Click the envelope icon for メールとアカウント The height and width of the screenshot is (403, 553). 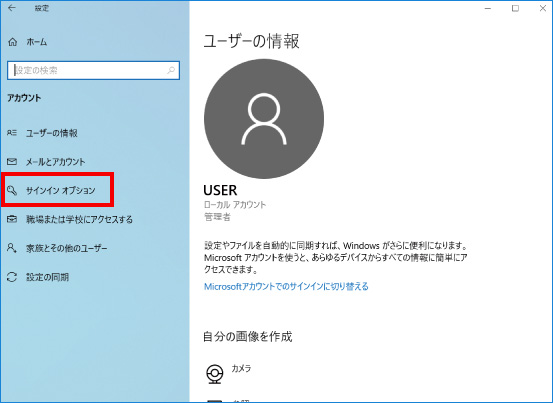(12, 161)
